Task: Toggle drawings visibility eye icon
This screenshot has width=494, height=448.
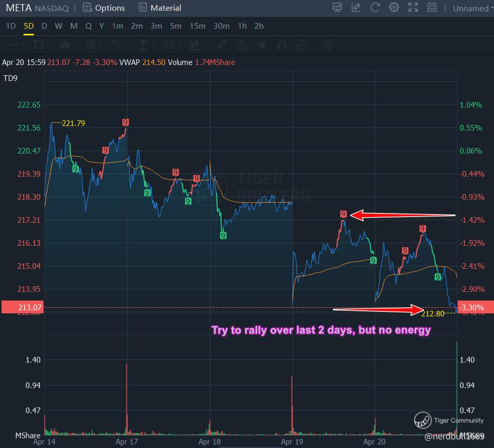Action: [262, 45]
